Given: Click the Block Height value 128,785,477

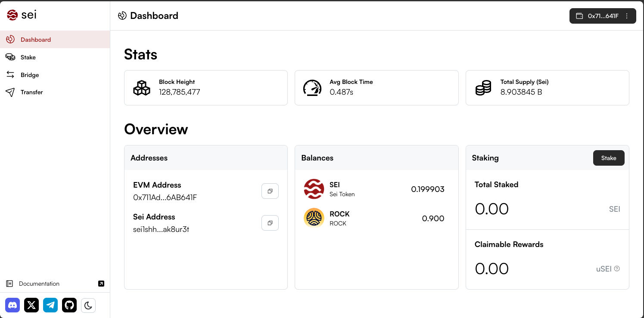Looking at the screenshot, I should coord(180,92).
